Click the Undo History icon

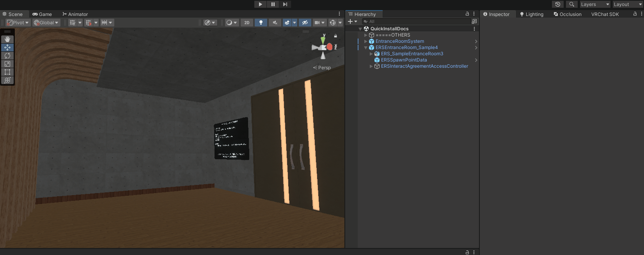click(x=558, y=4)
